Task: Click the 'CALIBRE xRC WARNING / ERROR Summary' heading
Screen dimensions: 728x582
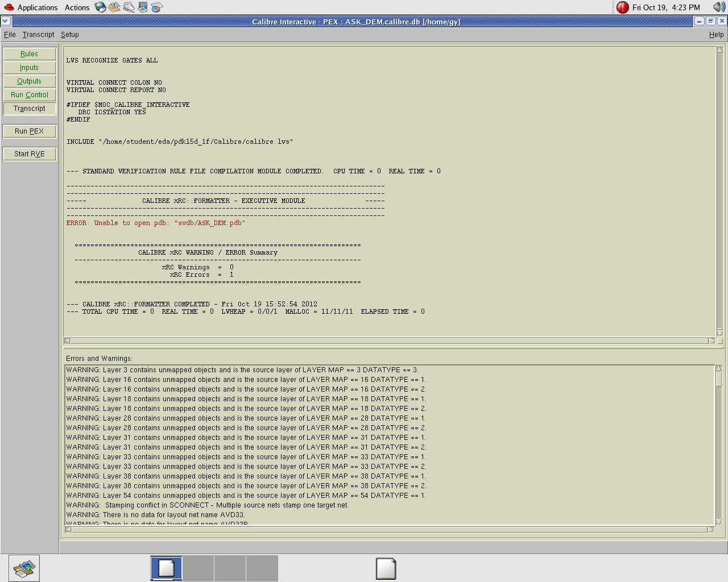Action: click(208, 253)
